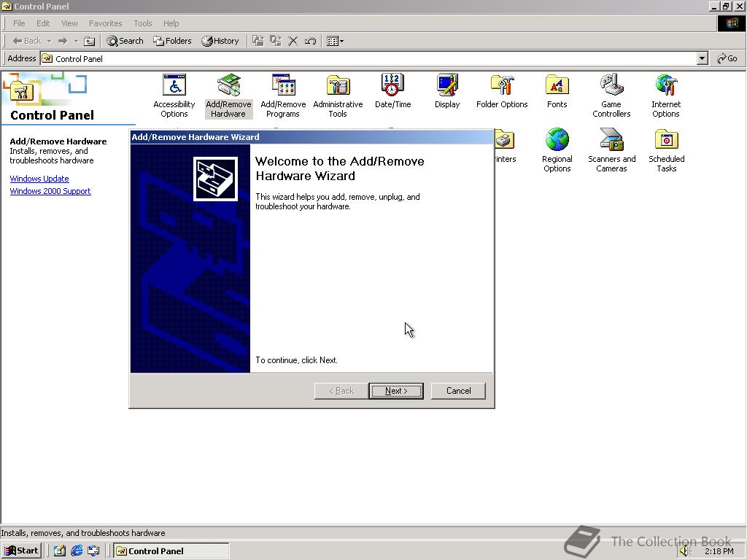This screenshot has height=560, width=747.
Task: Open the Windows 2000 Support link
Action: click(x=50, y=191)
